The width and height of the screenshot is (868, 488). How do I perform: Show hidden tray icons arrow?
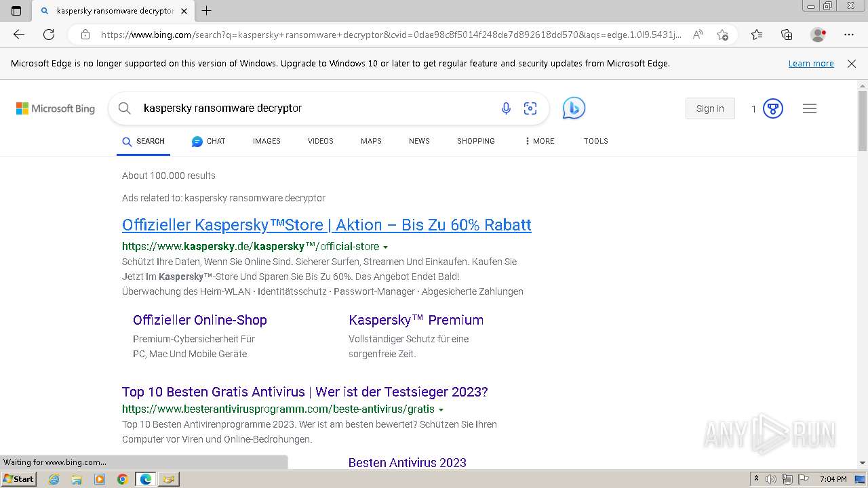pos(756,479)
